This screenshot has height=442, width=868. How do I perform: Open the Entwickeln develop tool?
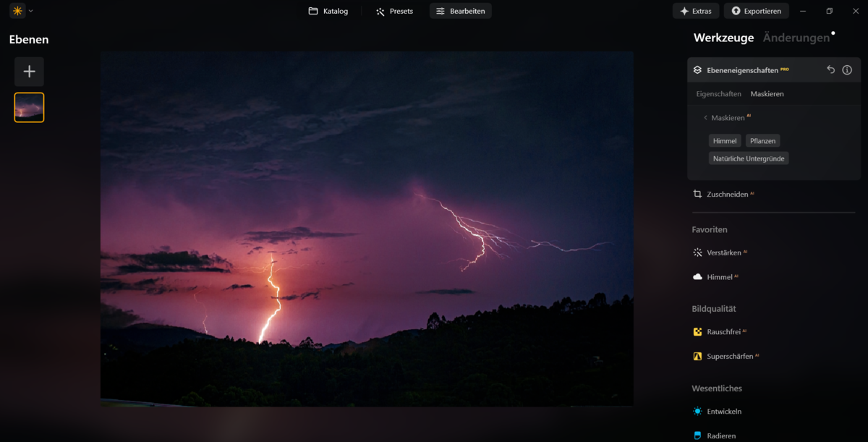(723, 412)
